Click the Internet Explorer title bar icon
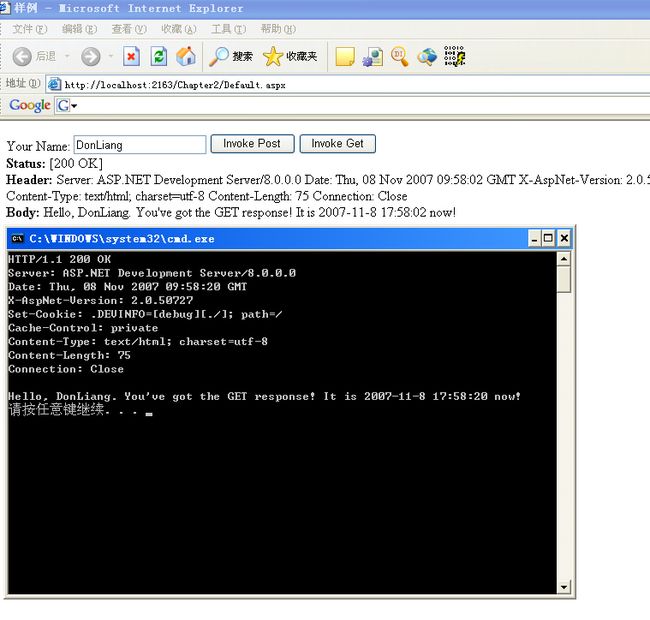This screenshot has height=620, width=650. (4, 7)
